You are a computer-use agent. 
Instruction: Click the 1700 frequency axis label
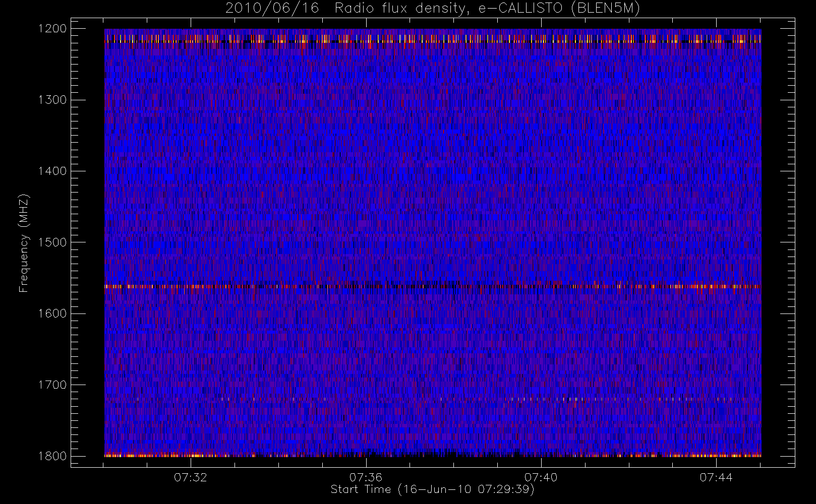[x=52, y=385]
